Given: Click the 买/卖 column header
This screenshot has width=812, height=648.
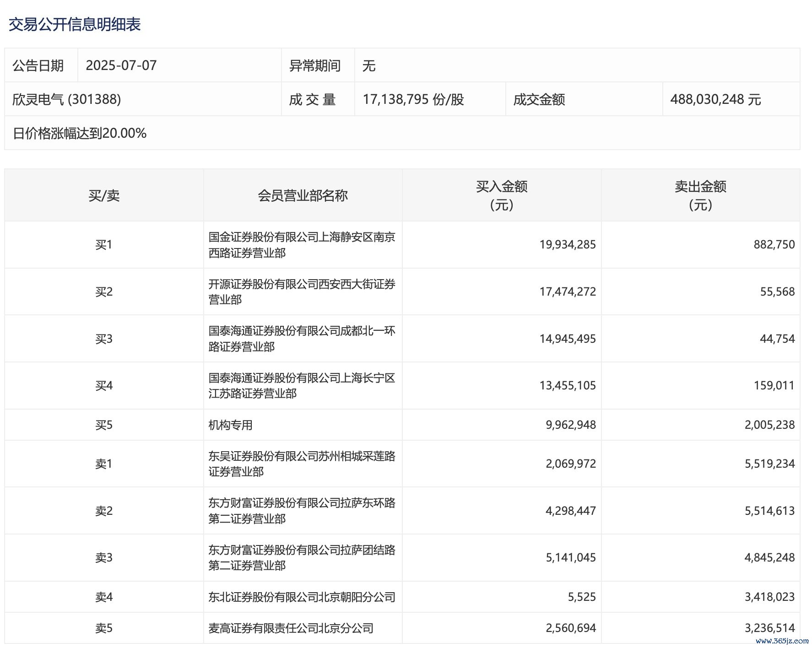Looking at the screenshot, I should [104, 196].
